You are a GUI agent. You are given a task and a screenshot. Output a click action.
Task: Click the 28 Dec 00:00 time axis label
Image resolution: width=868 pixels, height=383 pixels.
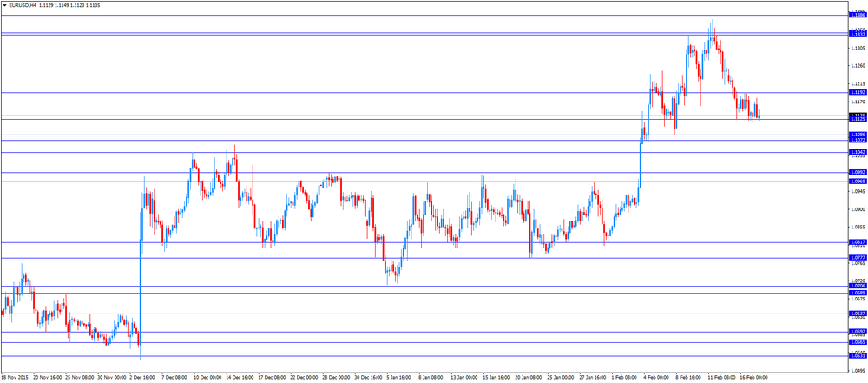point(335,378)
